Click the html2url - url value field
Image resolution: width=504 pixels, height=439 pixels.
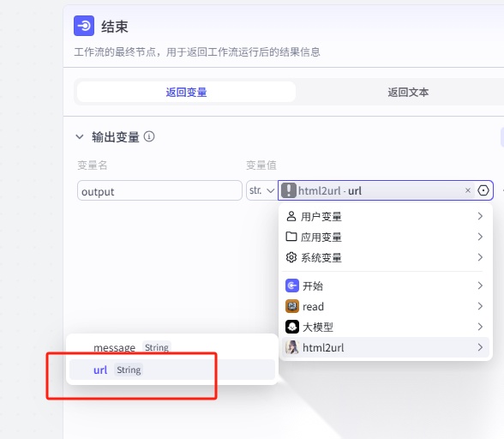(x=385, y=190)
